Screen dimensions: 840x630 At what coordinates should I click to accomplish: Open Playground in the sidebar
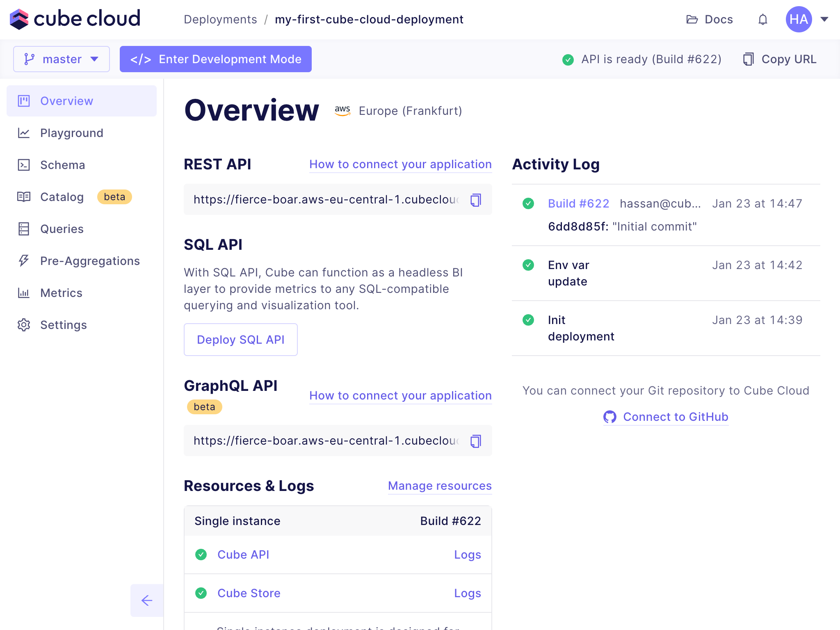coord(82,133)
